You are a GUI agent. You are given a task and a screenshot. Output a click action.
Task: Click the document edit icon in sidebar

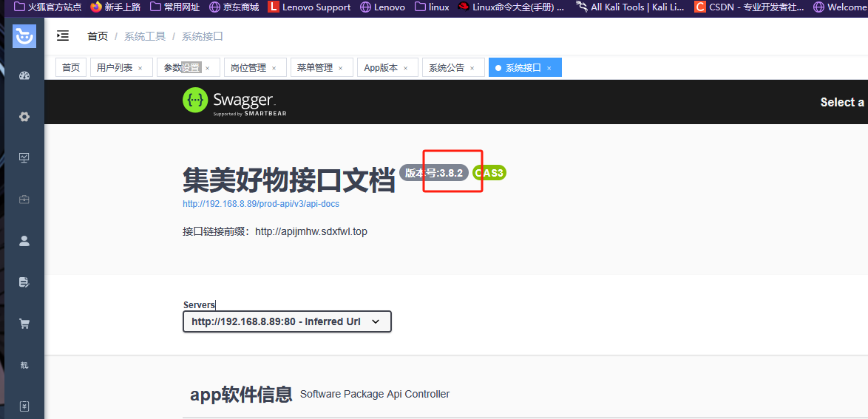tap(24, 282)
